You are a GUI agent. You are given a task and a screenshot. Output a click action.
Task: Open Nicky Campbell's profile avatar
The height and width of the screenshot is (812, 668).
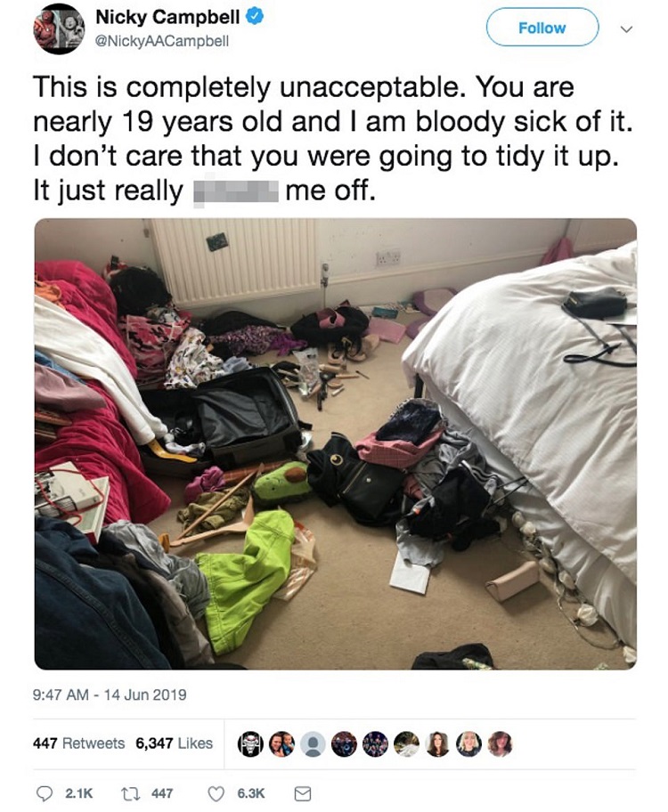[59, 29]
